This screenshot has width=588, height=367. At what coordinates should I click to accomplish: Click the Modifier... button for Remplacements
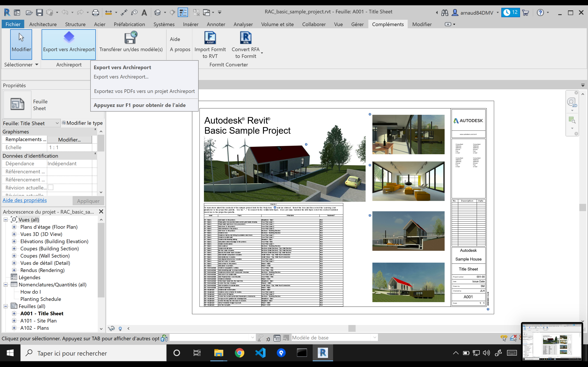pos(69,140)
